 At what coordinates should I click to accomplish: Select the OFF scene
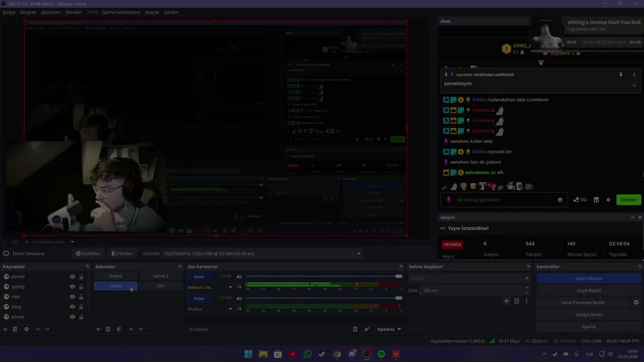point(160,286)
